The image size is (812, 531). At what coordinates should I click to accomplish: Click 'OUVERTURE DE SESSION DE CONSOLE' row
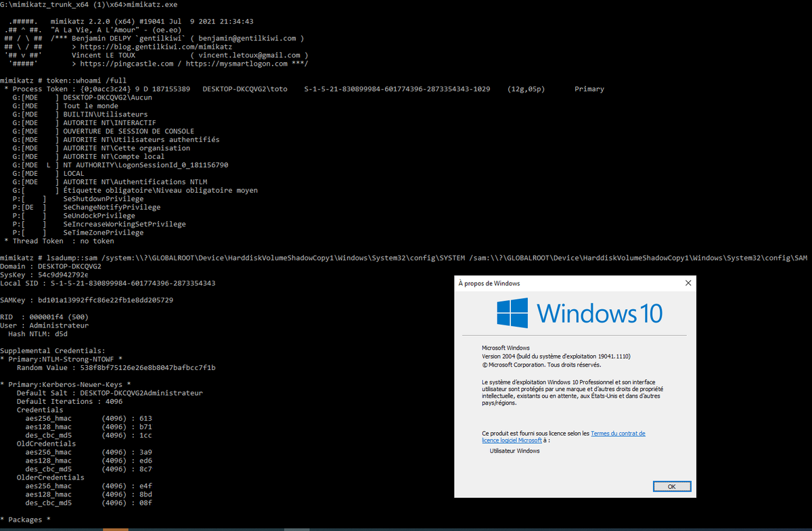[104, 131]
